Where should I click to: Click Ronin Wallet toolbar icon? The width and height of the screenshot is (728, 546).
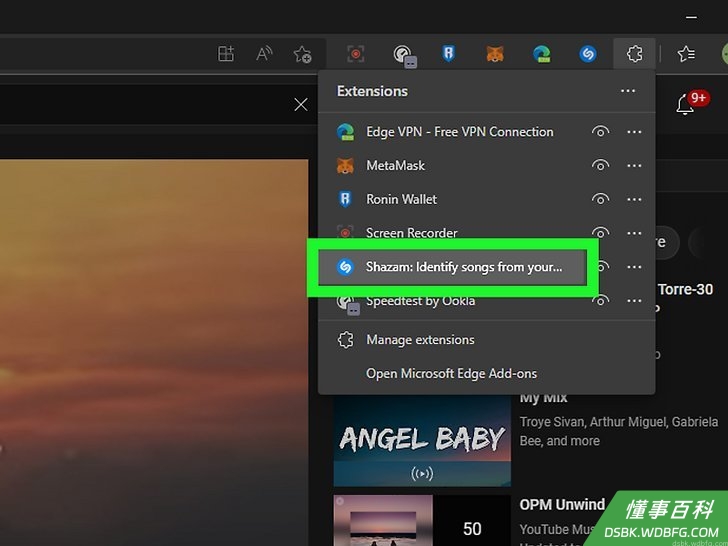click(448, 54)
